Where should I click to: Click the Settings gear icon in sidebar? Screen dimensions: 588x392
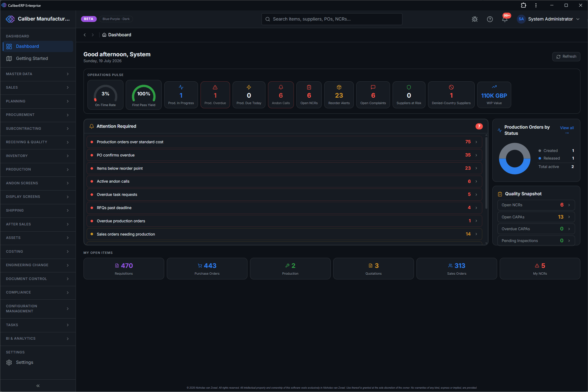tap(9, 362)
